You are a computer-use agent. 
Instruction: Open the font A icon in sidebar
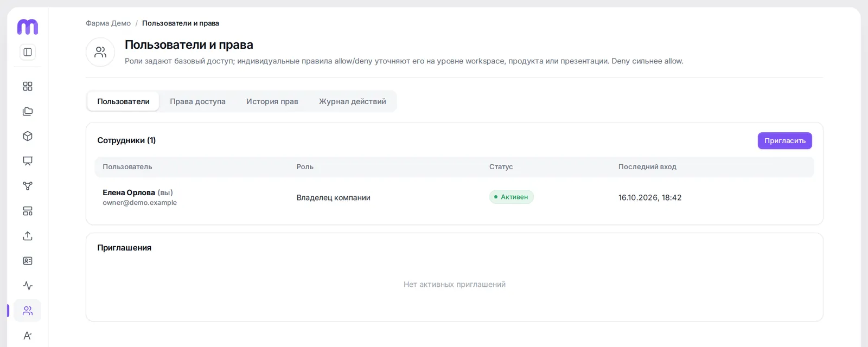click(28, 336)
